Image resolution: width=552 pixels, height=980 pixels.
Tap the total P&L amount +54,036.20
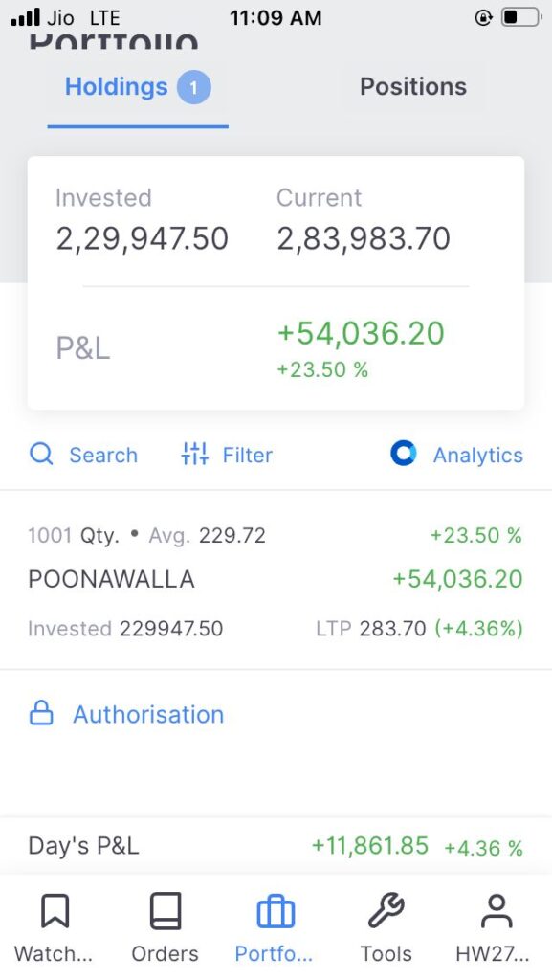361,333
